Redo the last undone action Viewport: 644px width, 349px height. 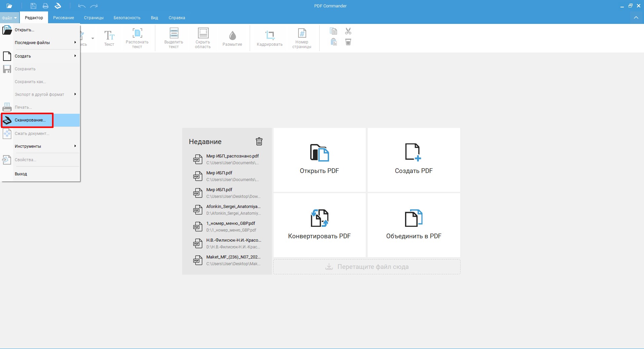(x=94, y=6)
